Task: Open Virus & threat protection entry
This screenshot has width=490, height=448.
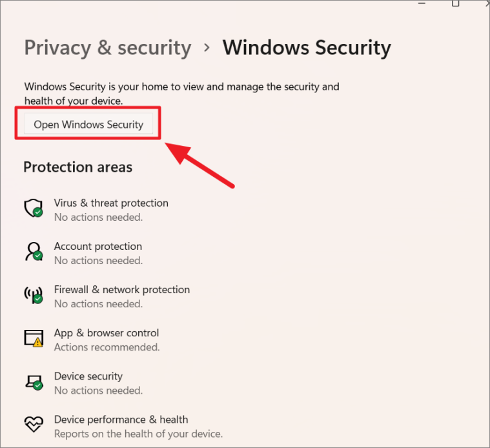Action: [x=111, y=210]
